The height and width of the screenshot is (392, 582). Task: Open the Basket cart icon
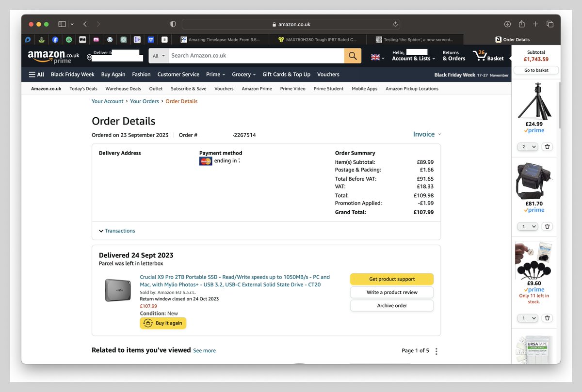point(488,56)
